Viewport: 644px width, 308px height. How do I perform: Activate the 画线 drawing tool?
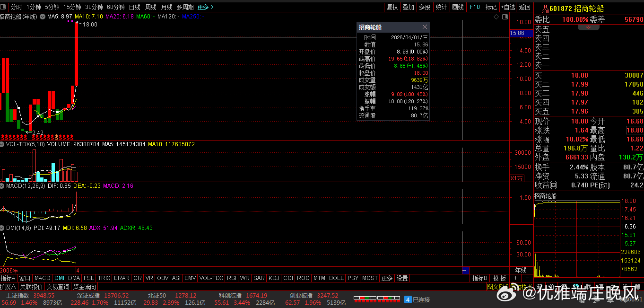[458, 7]
